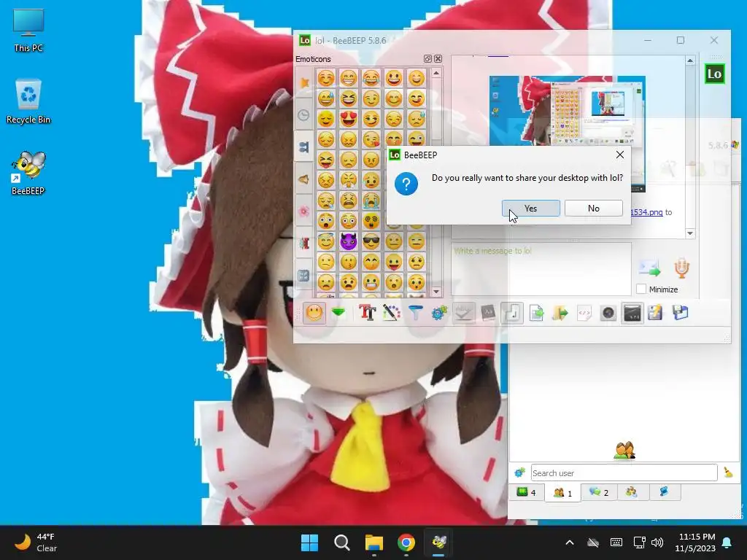Insert the heart-eyes emoticon

348,119
